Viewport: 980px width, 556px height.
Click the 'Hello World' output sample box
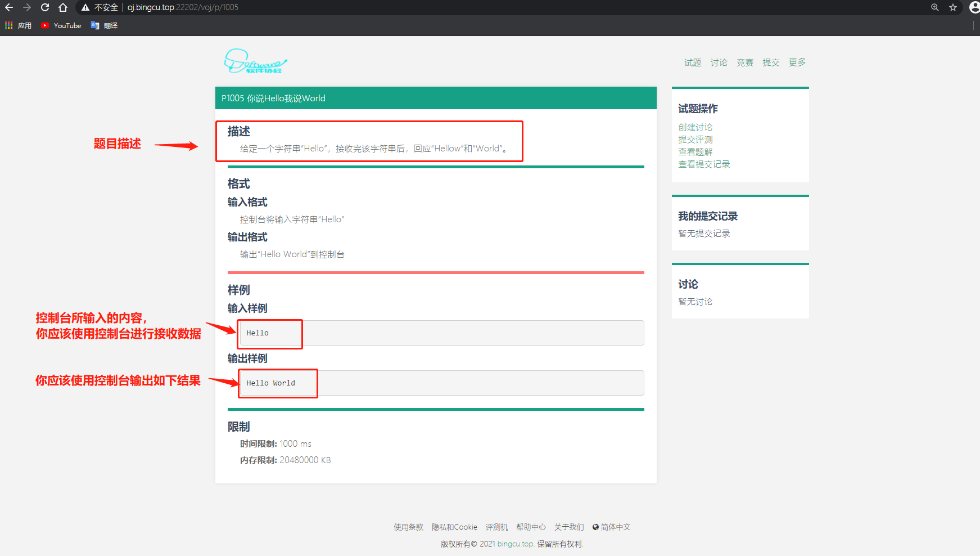[x=441, y=383]
